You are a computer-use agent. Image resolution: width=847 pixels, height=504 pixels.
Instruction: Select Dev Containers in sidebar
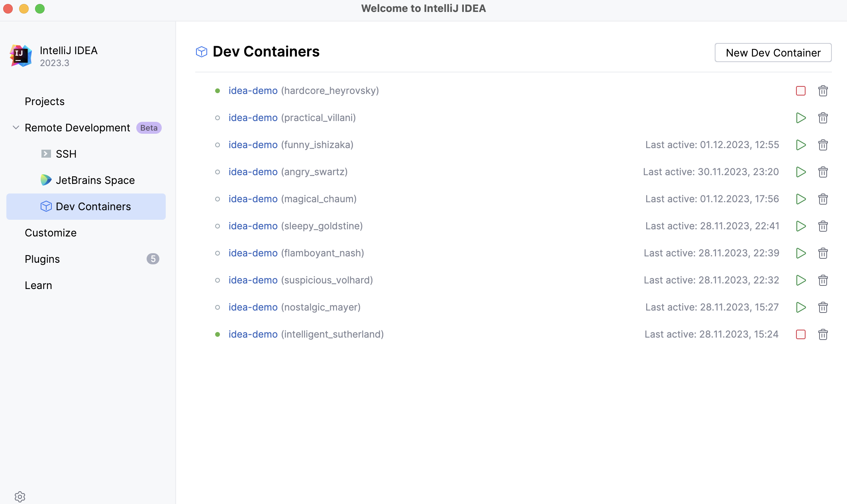[86, 207]
